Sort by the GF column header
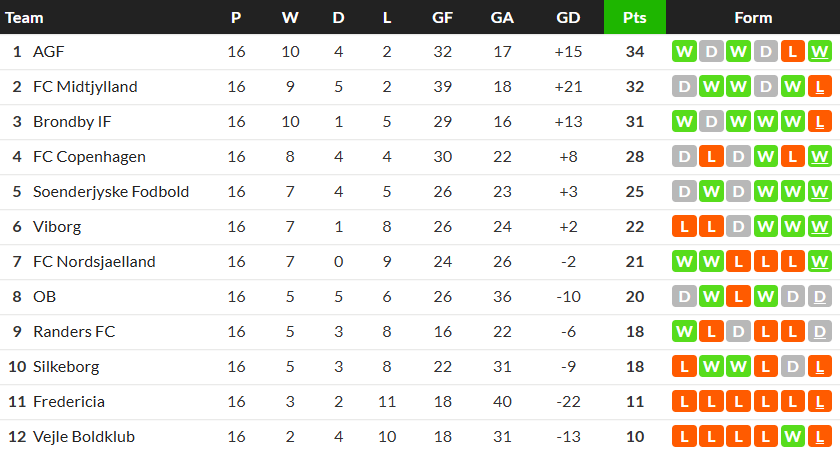 click(x=442, y=17)
